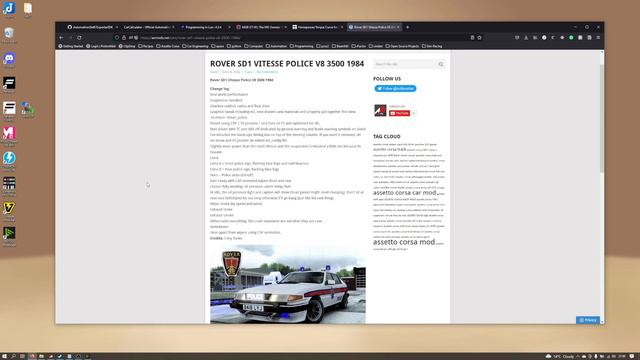Click the green extension icon in toolbar

tap(571, 38)
